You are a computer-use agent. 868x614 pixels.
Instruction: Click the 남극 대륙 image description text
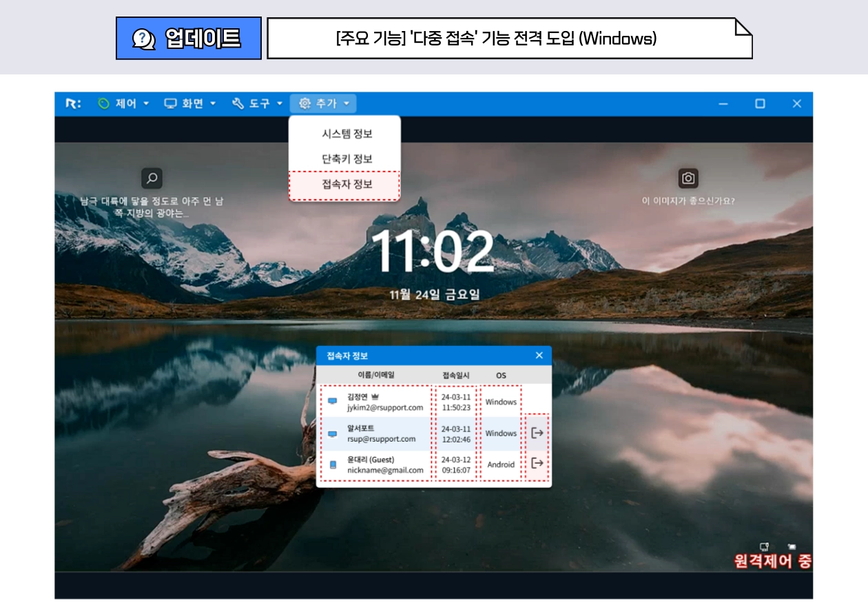152,207
